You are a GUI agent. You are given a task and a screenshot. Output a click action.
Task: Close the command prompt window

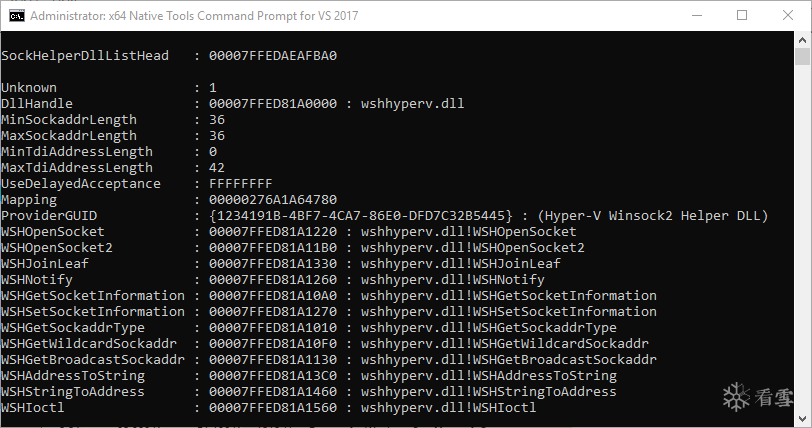(788, 16)
